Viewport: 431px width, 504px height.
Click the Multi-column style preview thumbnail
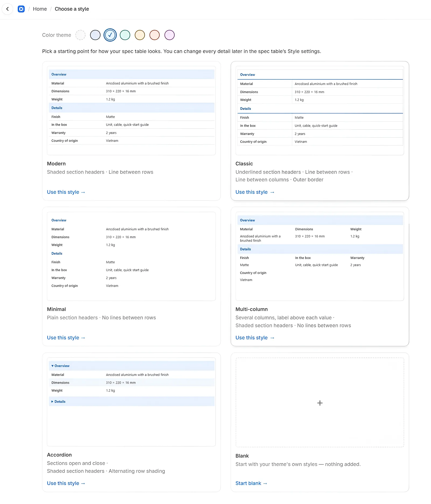pyautogui.click(x=320, y=256)
